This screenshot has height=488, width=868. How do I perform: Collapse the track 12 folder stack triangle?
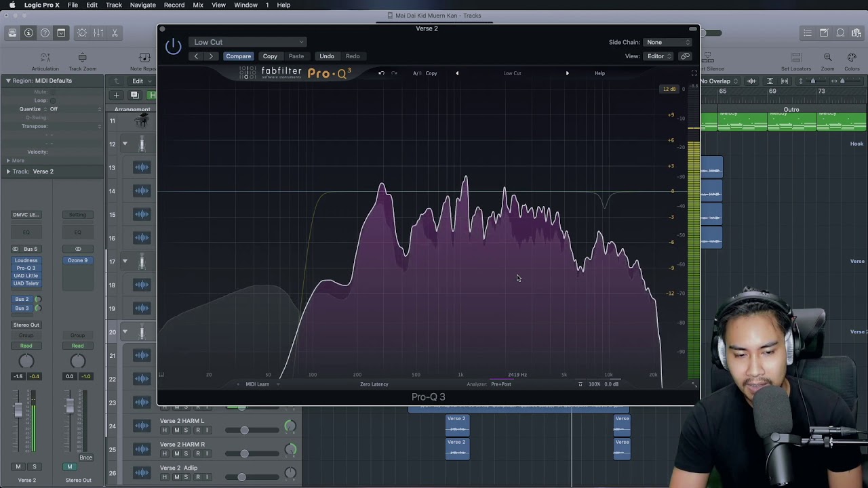(125, 144)
